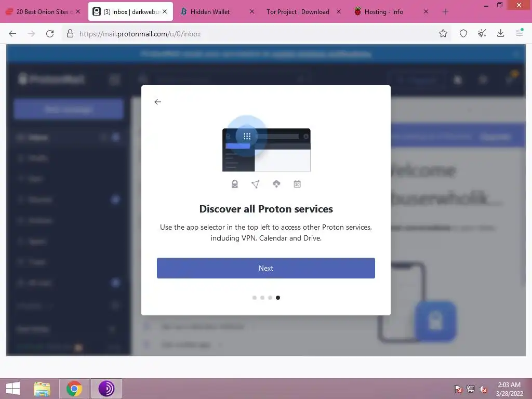Close the 20 Best Onion Sites tab
The height and width of the screenshot is (399, 532).
(78, 11)
